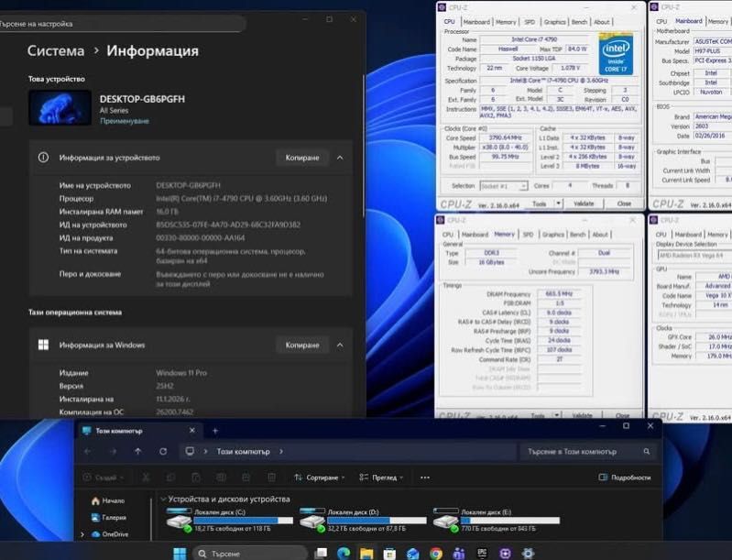The height and width of the screenshot is (560, 732).
Task: Open Tools dropdown arrow in CPU-Z processor window
Action: pyautogui.click(x=558, y=203)
